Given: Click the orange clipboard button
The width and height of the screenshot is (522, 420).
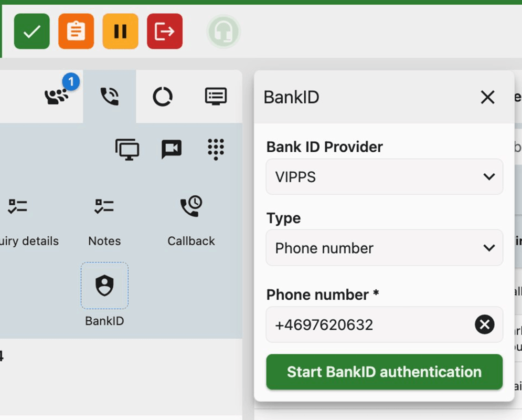Looking at the screenshot, I should tap(76, 31).
